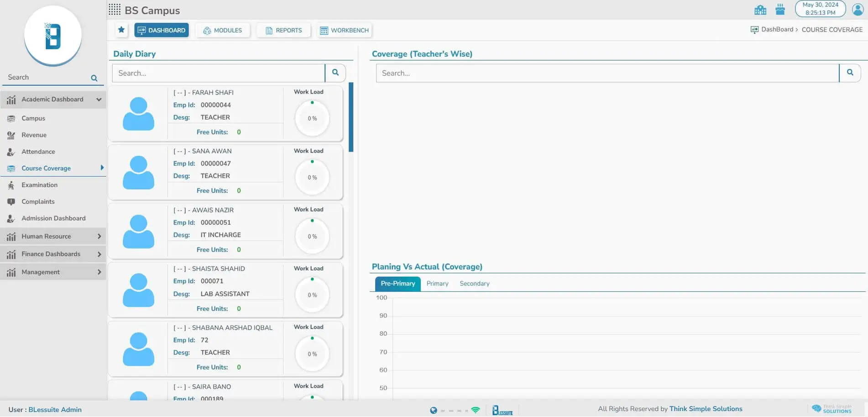Click the sidebar search magnifier icon
The image size is (868, 417).
94,78
